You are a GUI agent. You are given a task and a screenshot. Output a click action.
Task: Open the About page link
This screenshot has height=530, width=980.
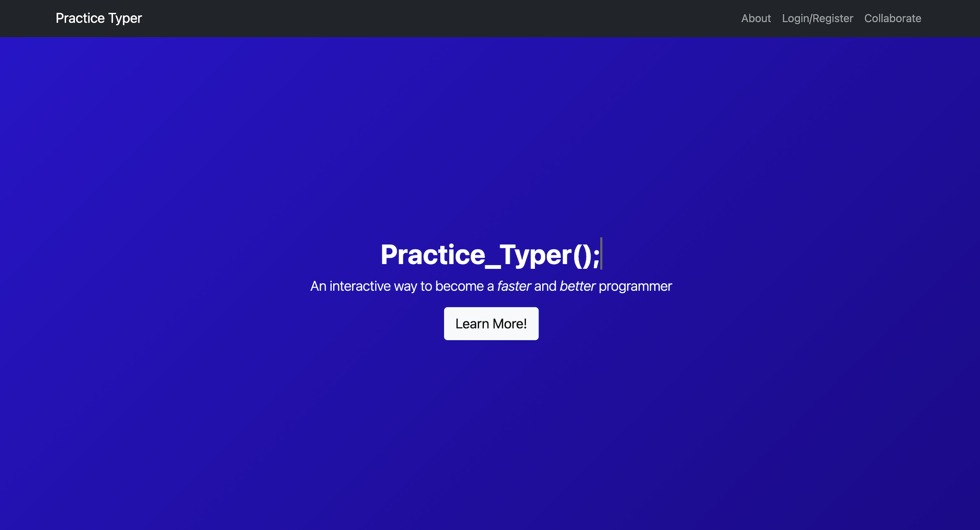[x=756, y=18]
